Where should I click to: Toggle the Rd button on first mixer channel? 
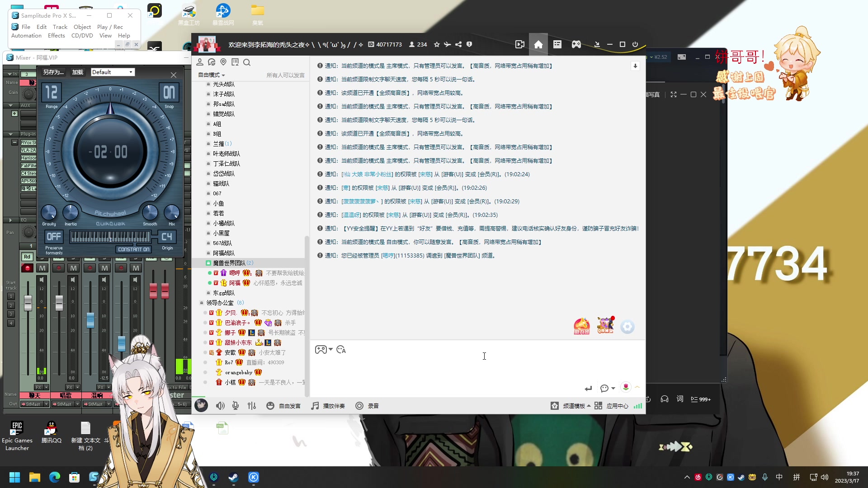click(27, 257)
